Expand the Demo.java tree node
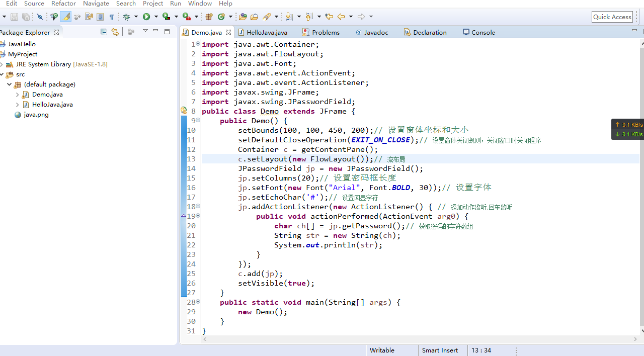Screen dimensions: 644x356 [x=17, y=94]
